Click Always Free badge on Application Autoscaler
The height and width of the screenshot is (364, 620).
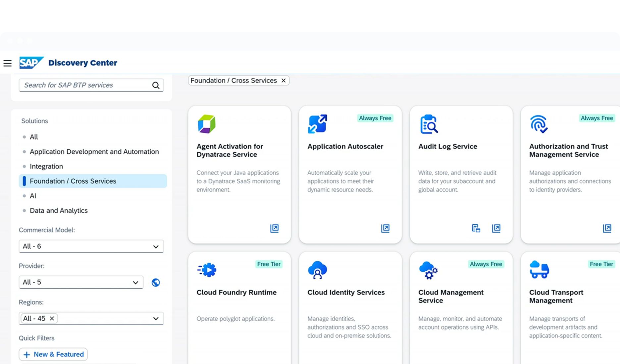tap(375, 118)
